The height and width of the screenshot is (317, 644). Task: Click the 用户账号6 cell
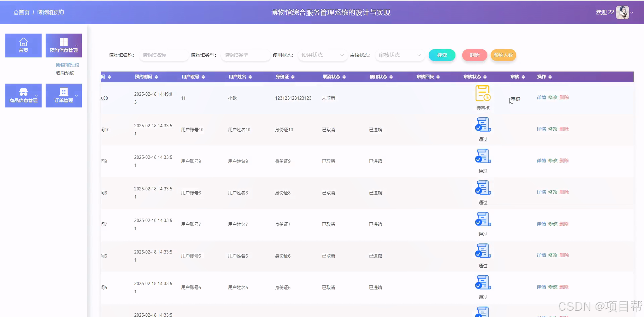click(x=191, y=256)
